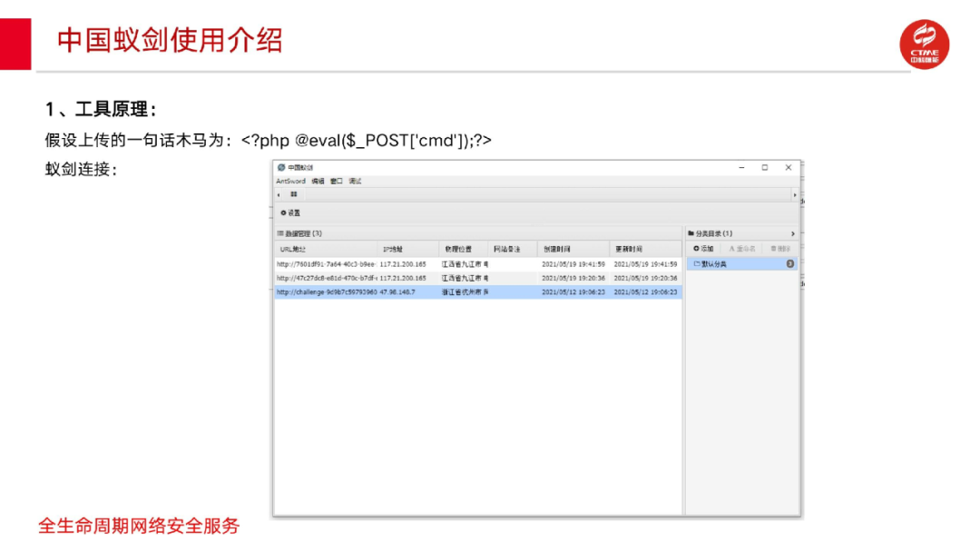
Task: Click created time 2021/05/19 19:41:59
Action: (573, 264)
